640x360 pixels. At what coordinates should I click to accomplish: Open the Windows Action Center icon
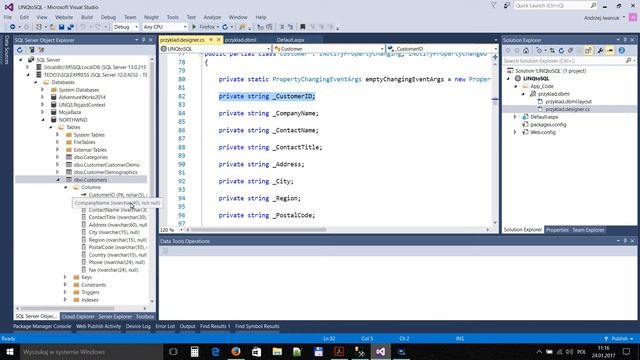point(627,351)
